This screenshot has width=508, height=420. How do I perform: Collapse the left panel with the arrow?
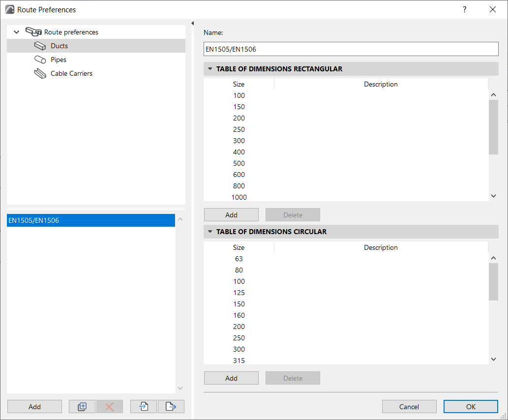[x=192, y=23]
